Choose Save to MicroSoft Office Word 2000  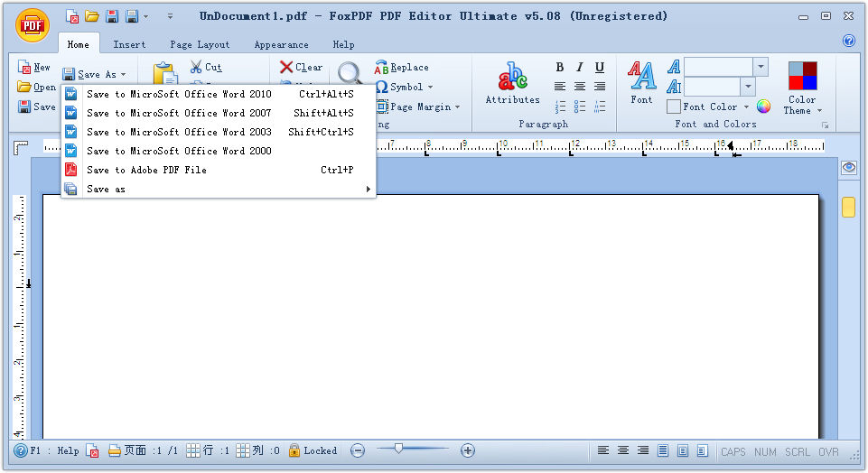pos(218,151)
